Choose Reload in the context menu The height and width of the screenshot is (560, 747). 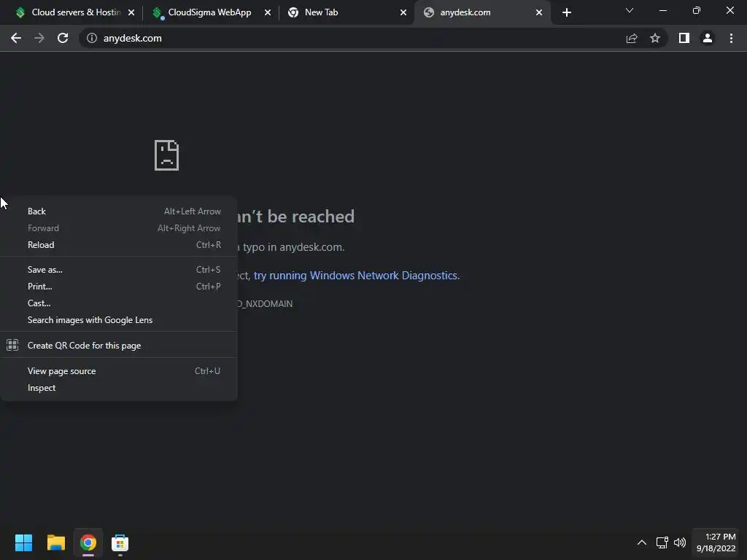(119, 245)
